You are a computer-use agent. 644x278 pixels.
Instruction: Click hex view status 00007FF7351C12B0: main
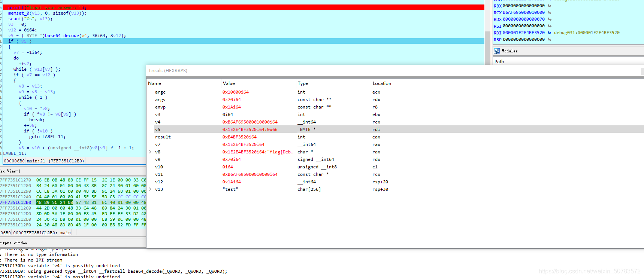[x=42, y=233]
